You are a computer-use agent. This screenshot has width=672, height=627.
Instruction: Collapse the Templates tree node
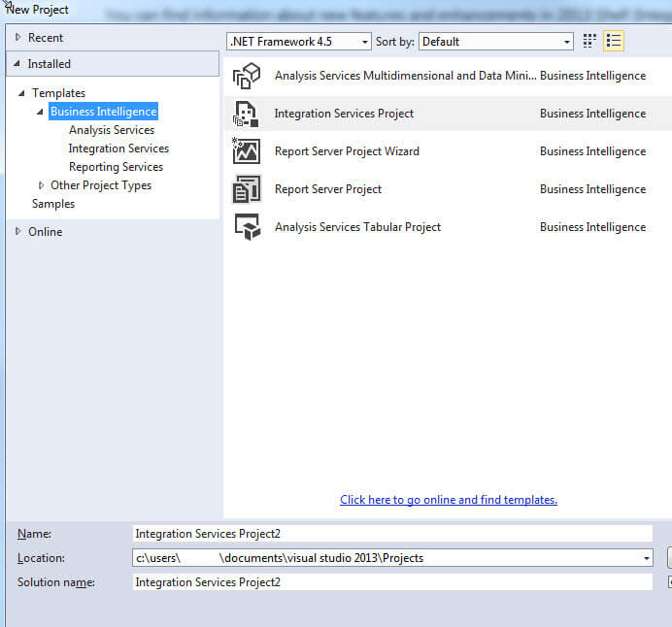click(x=21, y=93)
